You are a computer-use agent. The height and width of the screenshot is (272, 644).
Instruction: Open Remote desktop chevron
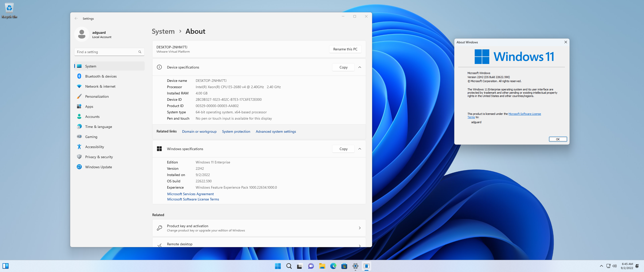tap(360, 246)
